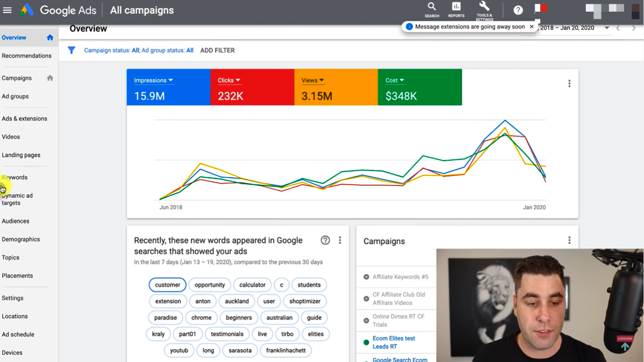Open the Impressions metric dropdown
The image size is (644, 362).
click(153, 80)
